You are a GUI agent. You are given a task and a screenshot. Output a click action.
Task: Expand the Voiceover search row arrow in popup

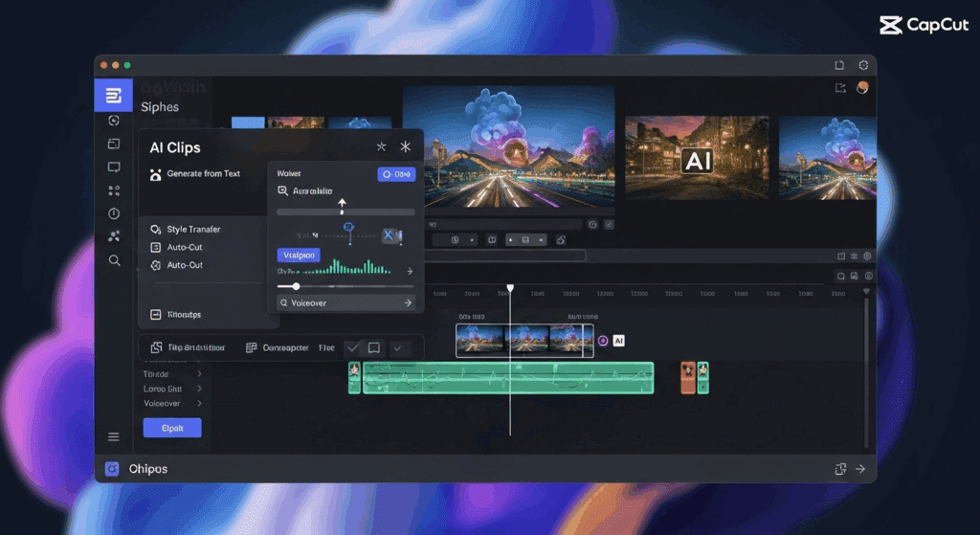pyautogui.click(x=408, y=302)
